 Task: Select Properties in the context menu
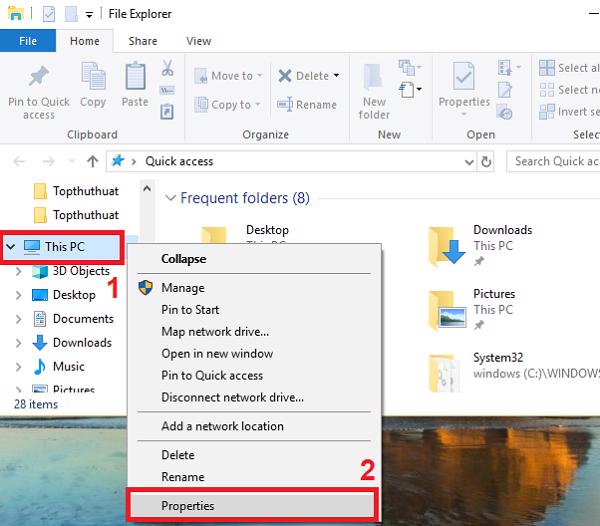pyautogui.click(x=188, y=506)
